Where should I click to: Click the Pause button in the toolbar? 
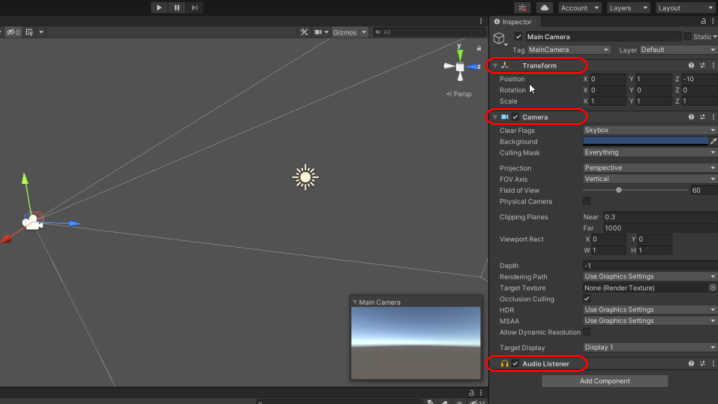tap(177, 7)
